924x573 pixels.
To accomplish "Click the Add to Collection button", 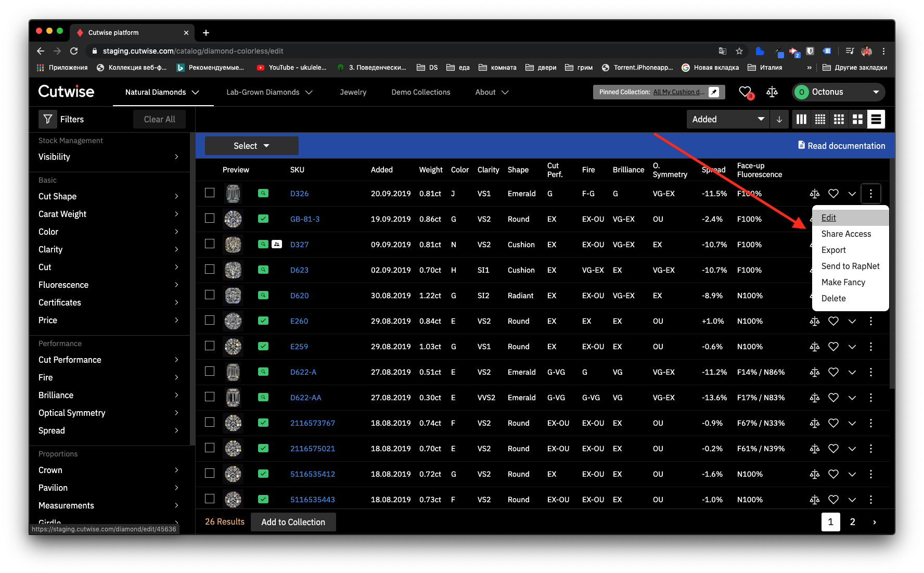I will pyautogui.click(x=293, y=522).
